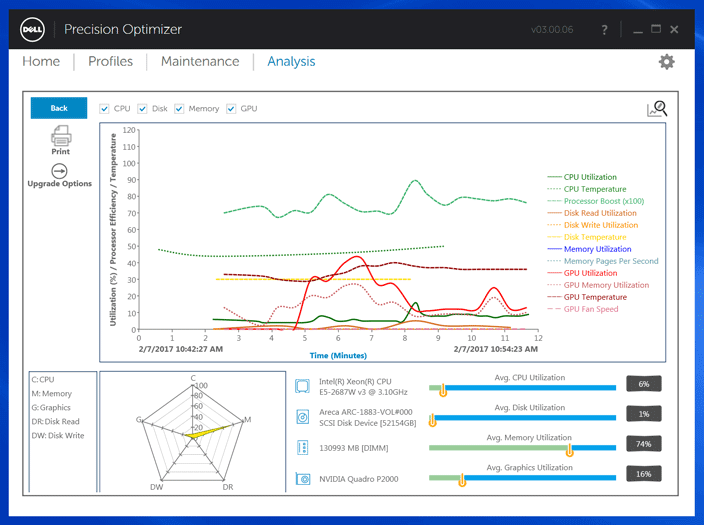Click the 16% graphics utilization badge
This screenshot has width=704, height=525.
pyautogui.click(x=644, y=474)
